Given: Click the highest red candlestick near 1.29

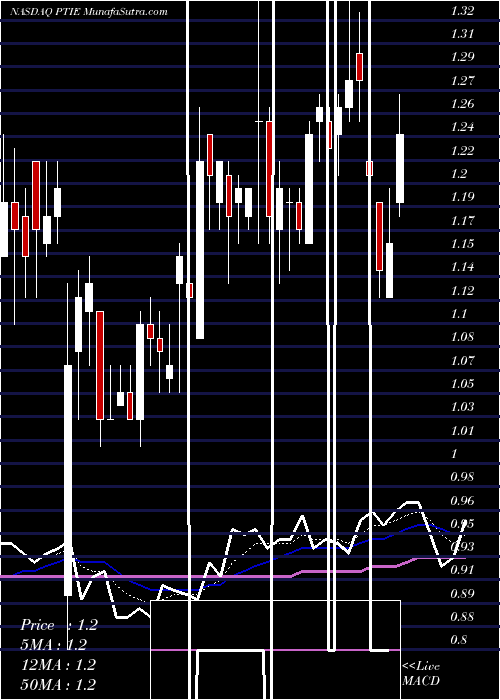Looking at the screenshot, I should click(359, 67).
